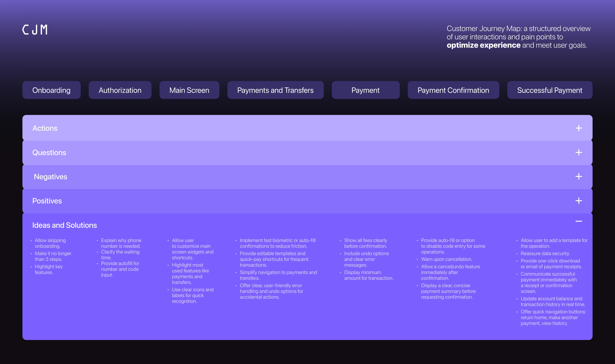Collapse Ideas and Solutions minus icon
This screenshot has width=615, height=364.
click(578, 221)
